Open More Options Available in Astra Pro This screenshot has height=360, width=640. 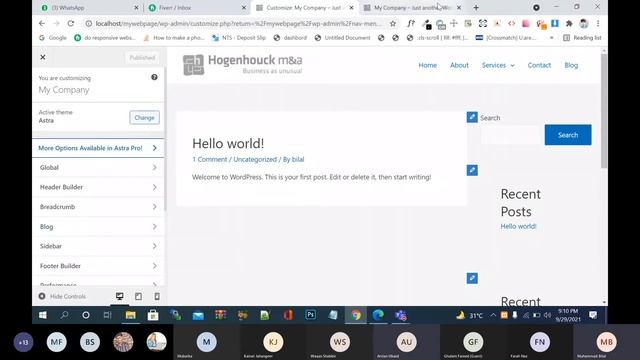pos(98,148)
